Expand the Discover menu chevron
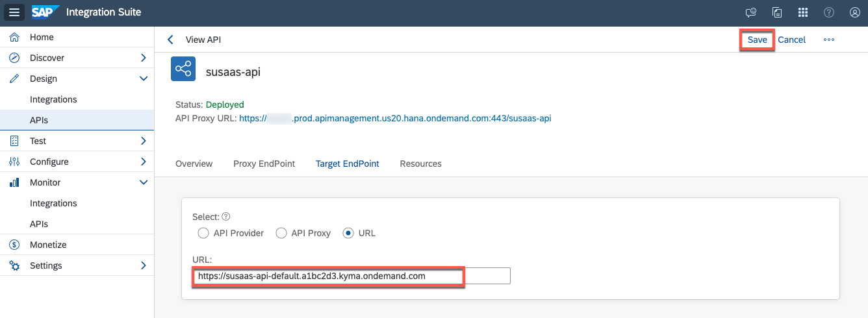This screenshot has height=318, width=868. pyautogui.click(x=144, y=58)
